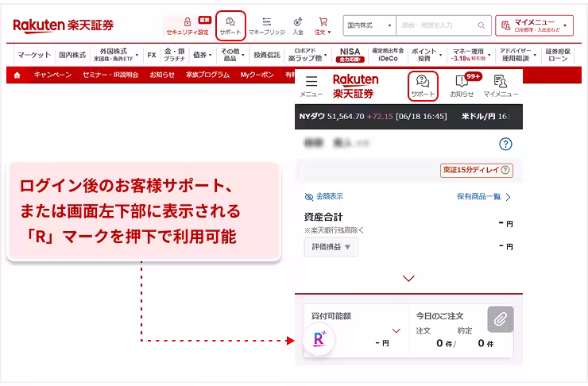This screenshot has height=386, width=588.
Task: Click サポート icon in the desktop header
Action: (x=230, y=25)
